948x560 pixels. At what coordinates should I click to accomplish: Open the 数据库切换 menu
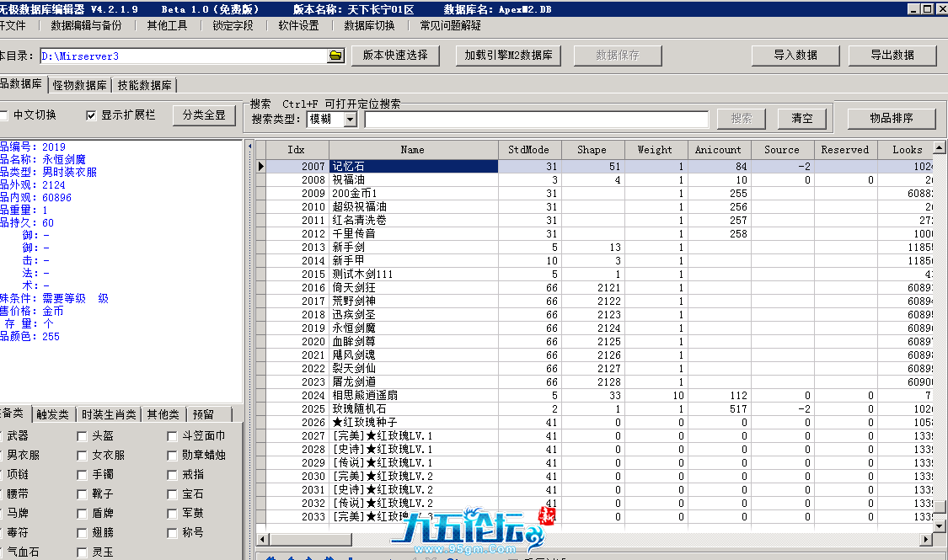(369, 25)
